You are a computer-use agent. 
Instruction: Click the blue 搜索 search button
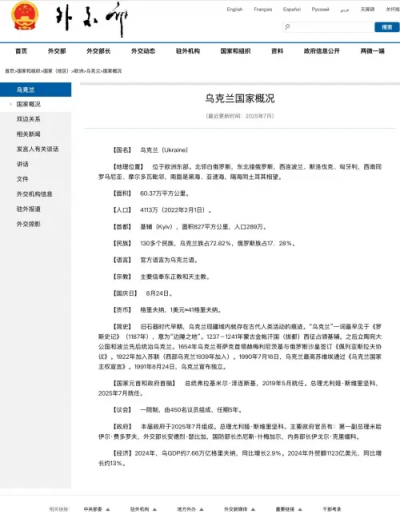387,27
